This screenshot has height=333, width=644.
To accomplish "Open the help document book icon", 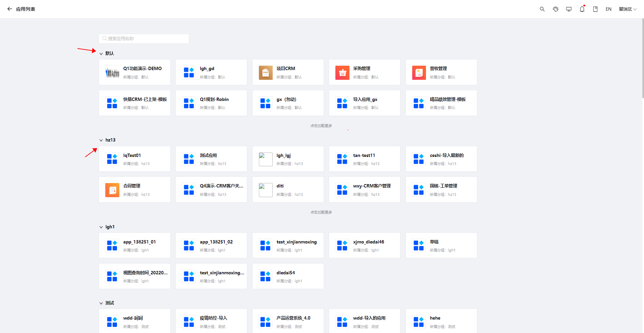I will [595, 9].
